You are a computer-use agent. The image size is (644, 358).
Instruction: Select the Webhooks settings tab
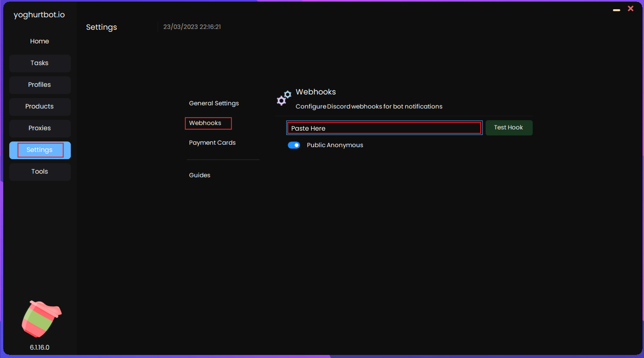click(x=205, y=123)
